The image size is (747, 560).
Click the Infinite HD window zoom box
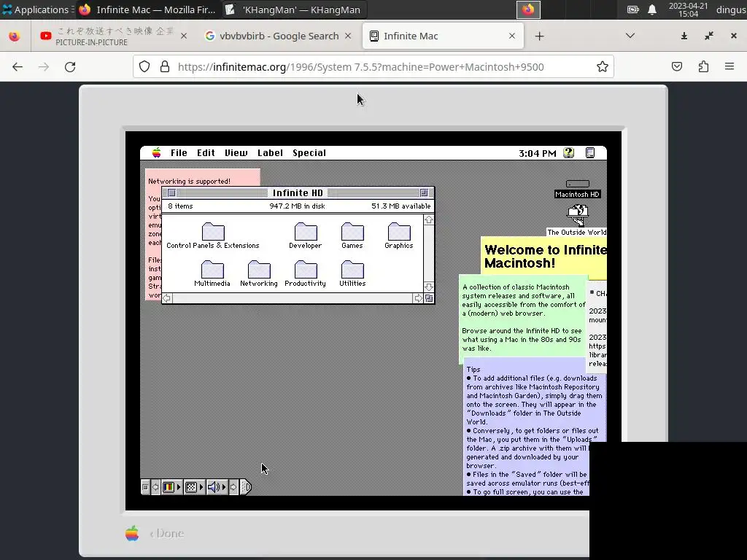coord(424,192)
